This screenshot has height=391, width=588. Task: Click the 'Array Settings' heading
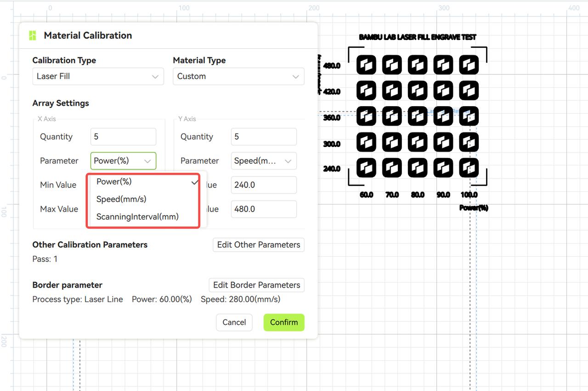61,103
